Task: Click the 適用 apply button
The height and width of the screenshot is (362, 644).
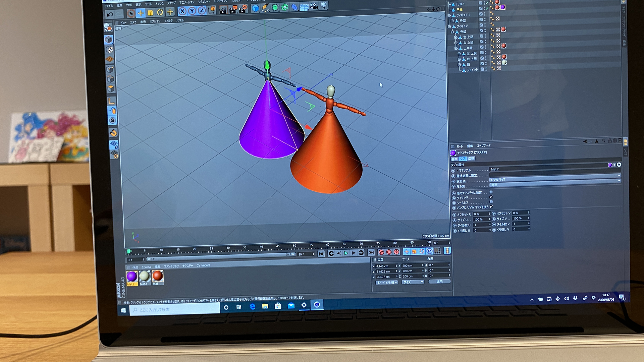Action: point(439,282)
